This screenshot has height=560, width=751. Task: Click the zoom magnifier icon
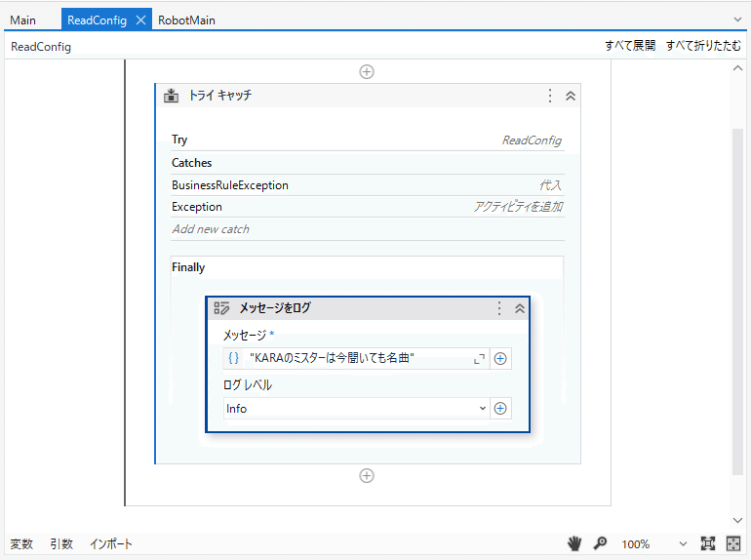click(x=600, y=543)
